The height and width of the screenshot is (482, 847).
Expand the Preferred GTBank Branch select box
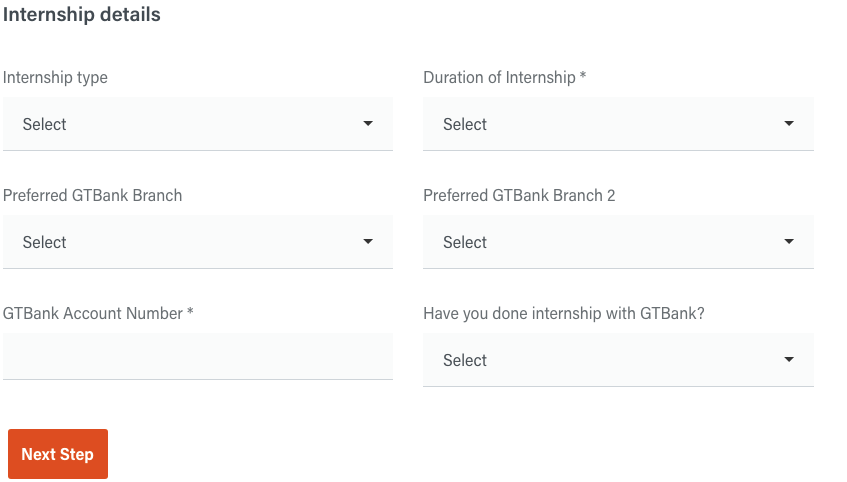tap(198, 242)
